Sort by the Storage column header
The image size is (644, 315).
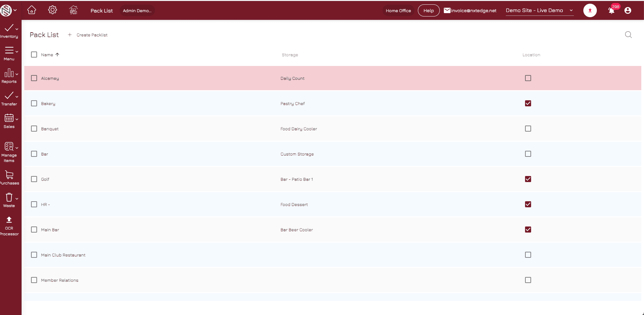point(290,55)
